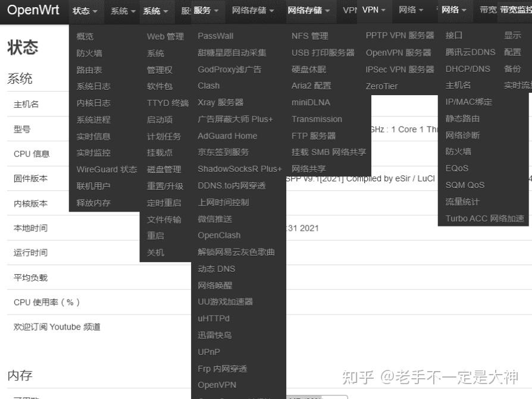Click the OpenWrt logo to go home

(x=33, y=10)
